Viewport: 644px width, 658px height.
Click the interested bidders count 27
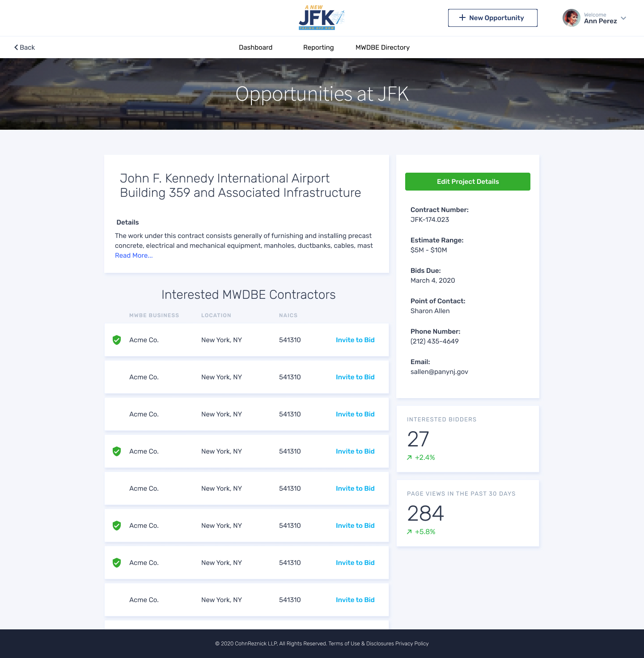[418, 439]
